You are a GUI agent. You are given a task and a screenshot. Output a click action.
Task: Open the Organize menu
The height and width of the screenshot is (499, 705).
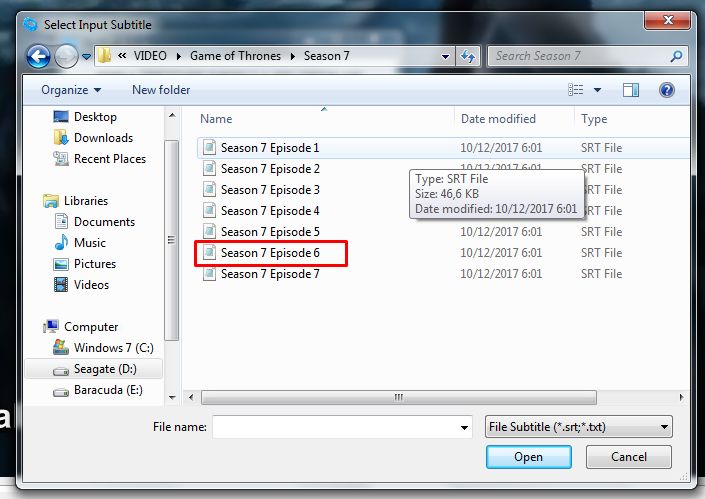tap(71, 90)
